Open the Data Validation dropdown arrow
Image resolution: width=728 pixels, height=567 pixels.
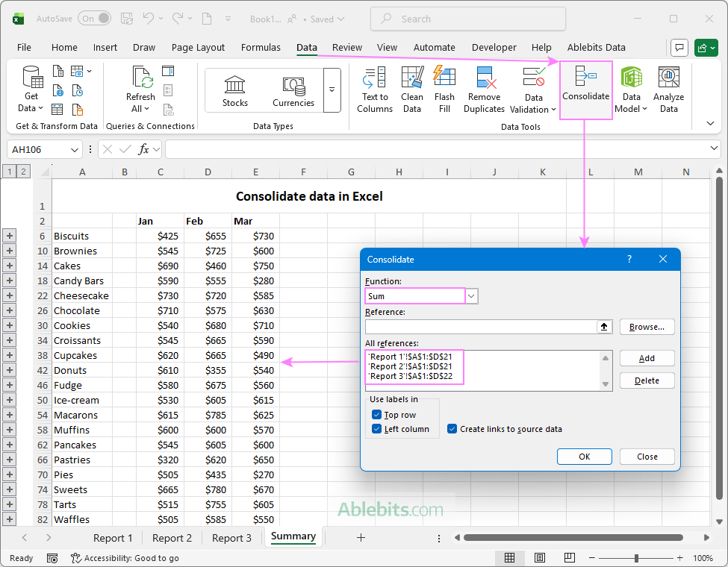[x=553, y=110]
